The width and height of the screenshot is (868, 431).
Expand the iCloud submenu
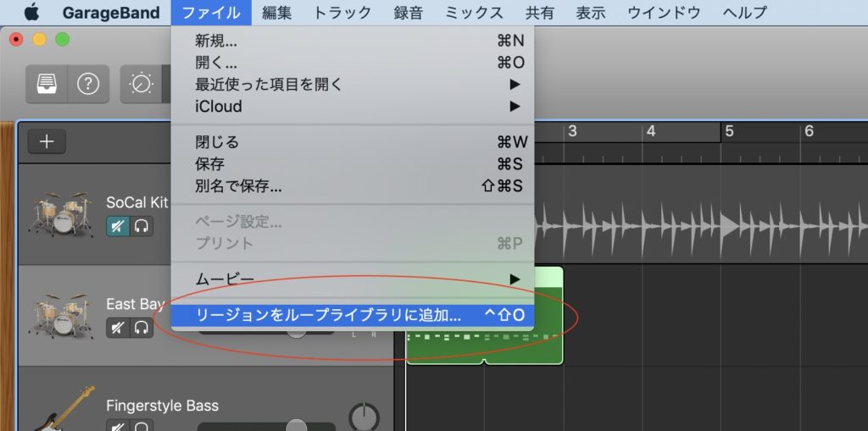(x=353, y=106)
